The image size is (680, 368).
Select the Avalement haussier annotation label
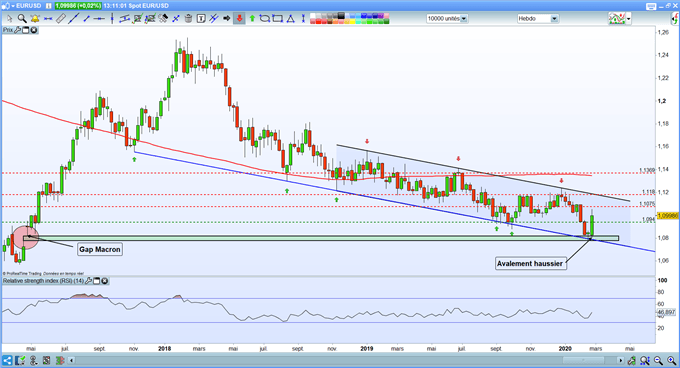[x=531, y=264]
